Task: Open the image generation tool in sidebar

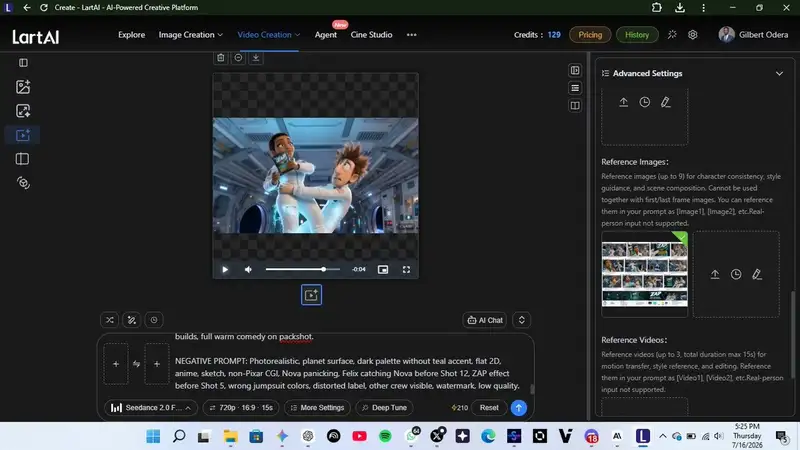Action: click(x=23, y=87)
